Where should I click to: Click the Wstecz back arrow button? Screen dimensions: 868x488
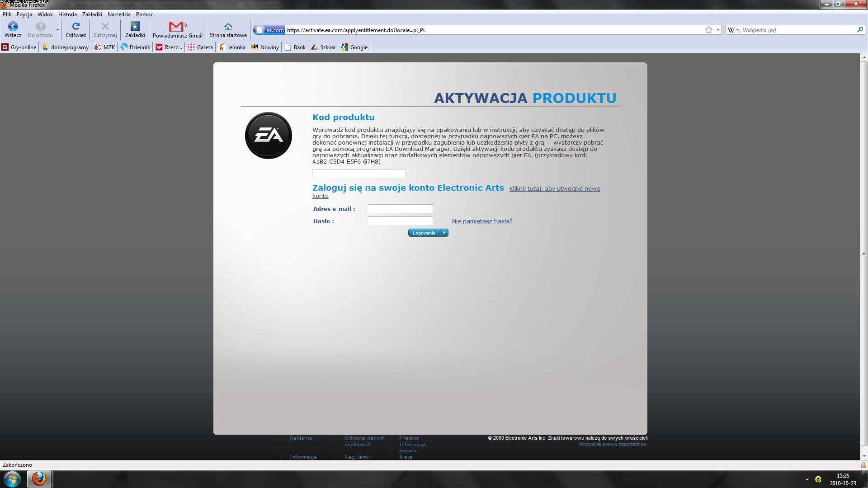[13, 30]
